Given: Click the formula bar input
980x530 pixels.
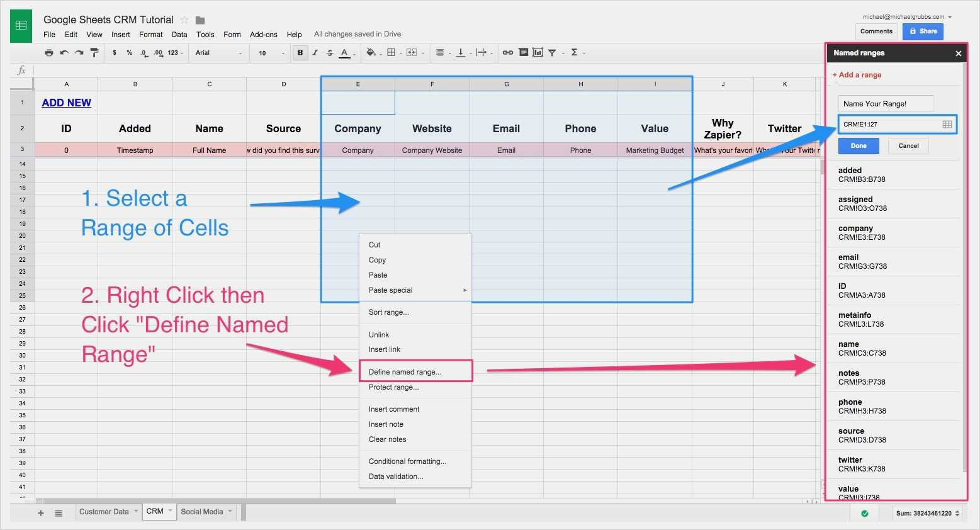Looking at the screenshot, I should (428, 70).
